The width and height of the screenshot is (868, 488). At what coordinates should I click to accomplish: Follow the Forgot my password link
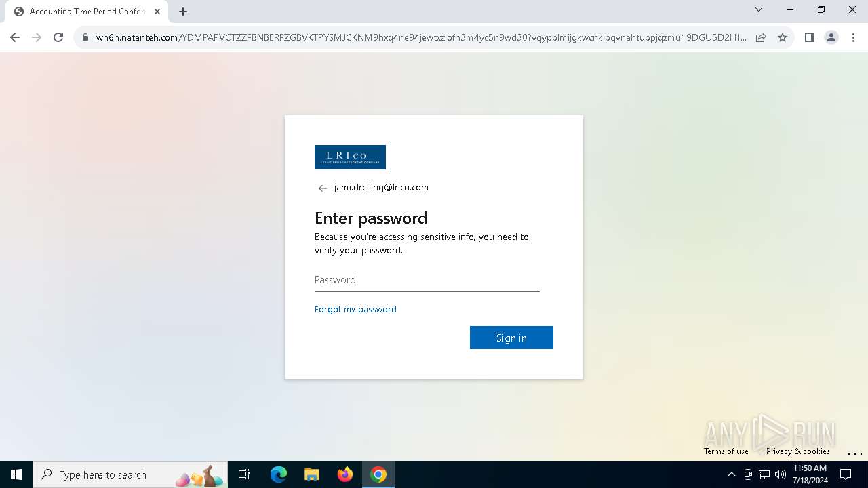(x=355, y=309)
